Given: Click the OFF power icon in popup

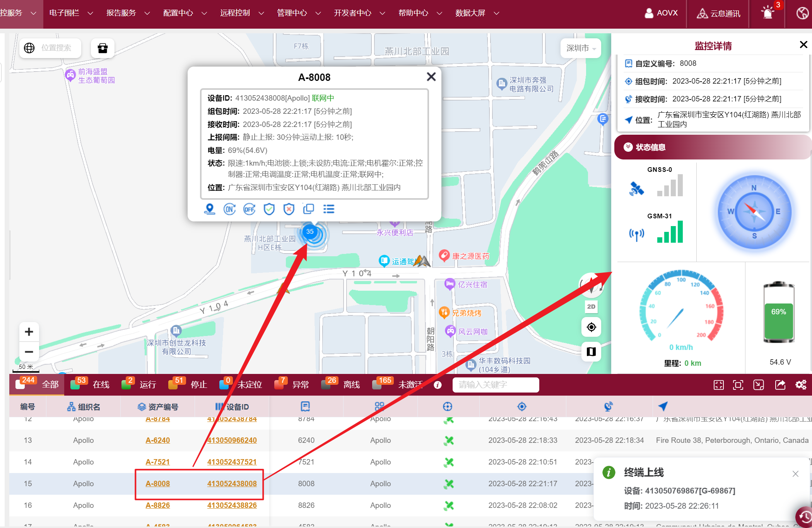Looking at the screenshot, I should pyautogui.click(x=249, y=209).
